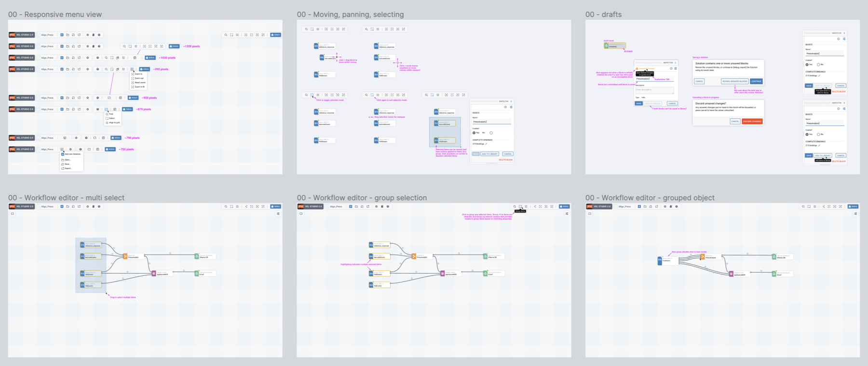Click info circle icon in lower drafts inspector
This screenshot has width=868, height=366.
tap(838, 109)
